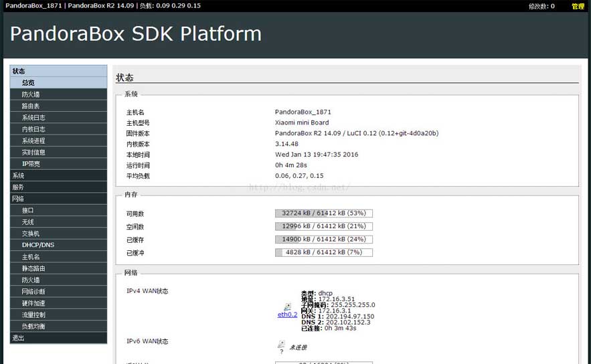Click uptime value 0h 4m 28s
The height and width of the screenshot is (364, 591).
pyautogui.click(x=291, y=165)
